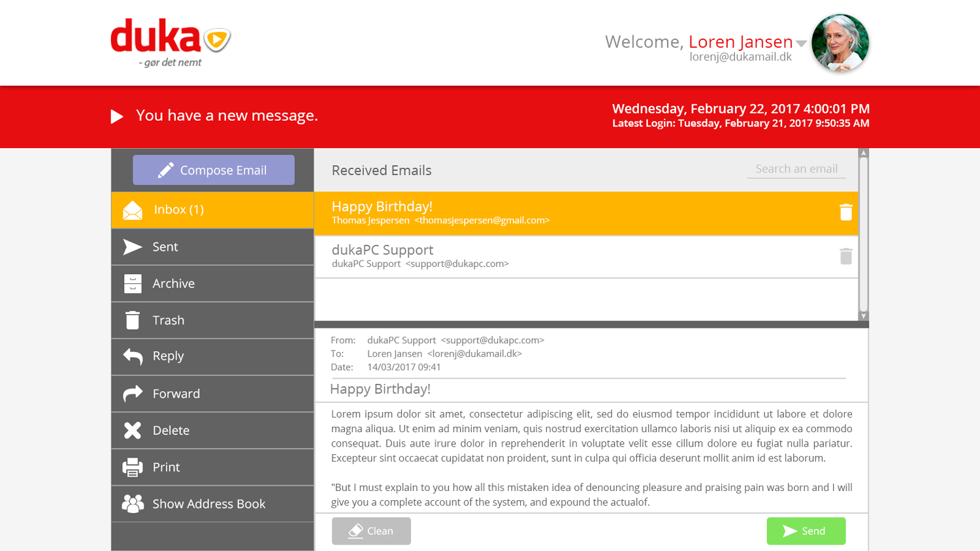The image size is (980, 551).
Task: Open the Trash folder
Action: click(212, 320)
